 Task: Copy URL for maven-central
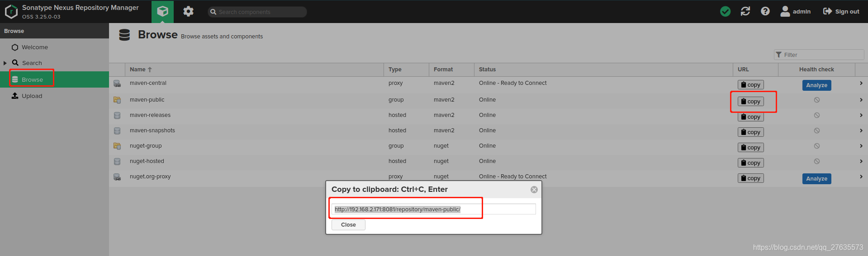[751, 85]
